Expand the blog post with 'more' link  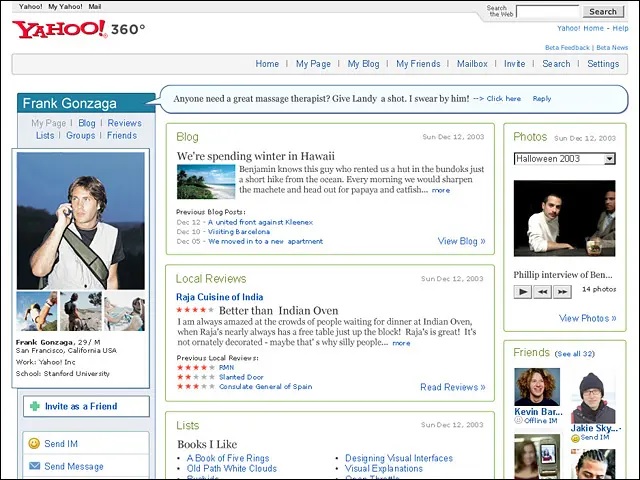441,190
